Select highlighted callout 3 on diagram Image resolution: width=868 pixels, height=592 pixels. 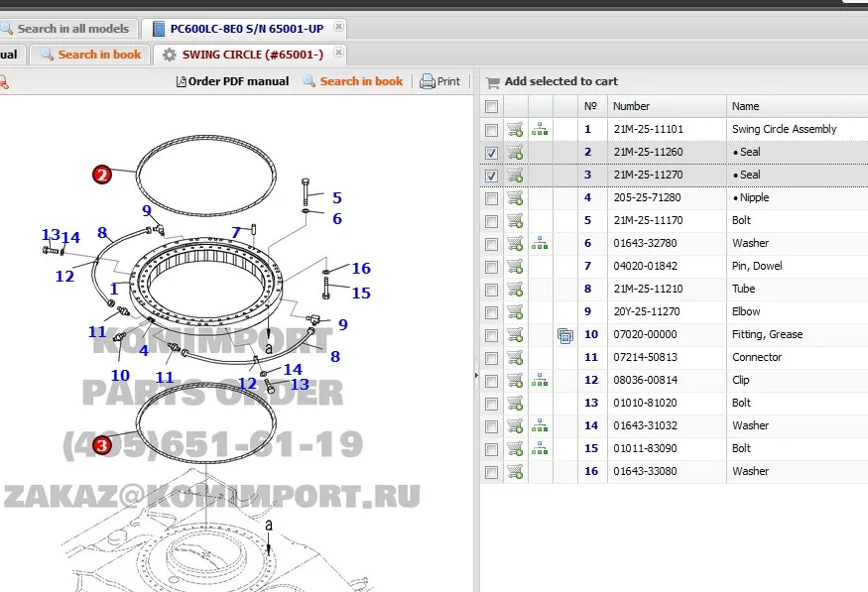(x=102, y=445)
